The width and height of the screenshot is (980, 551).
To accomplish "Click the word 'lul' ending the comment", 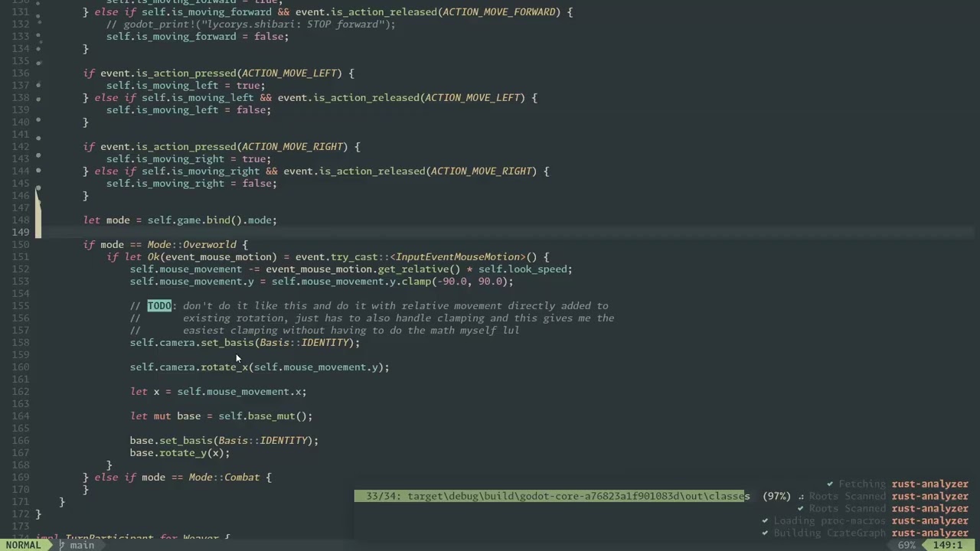I will tap(511, 330).
